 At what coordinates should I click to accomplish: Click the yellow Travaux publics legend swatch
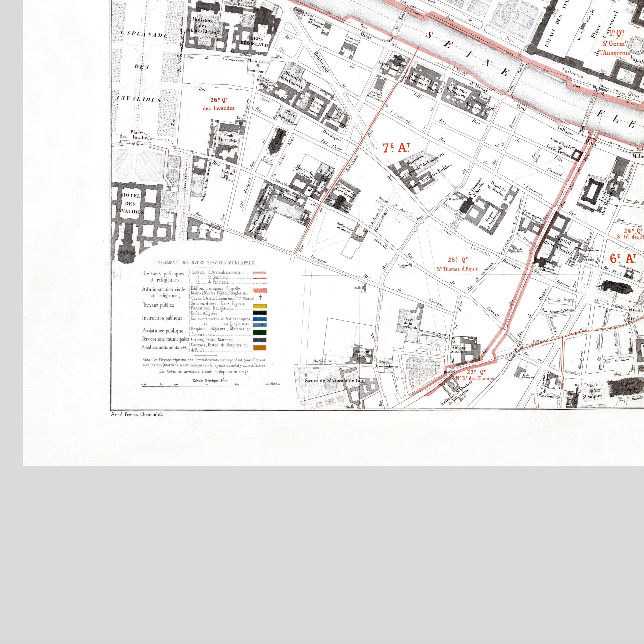[x=259, y=306]
